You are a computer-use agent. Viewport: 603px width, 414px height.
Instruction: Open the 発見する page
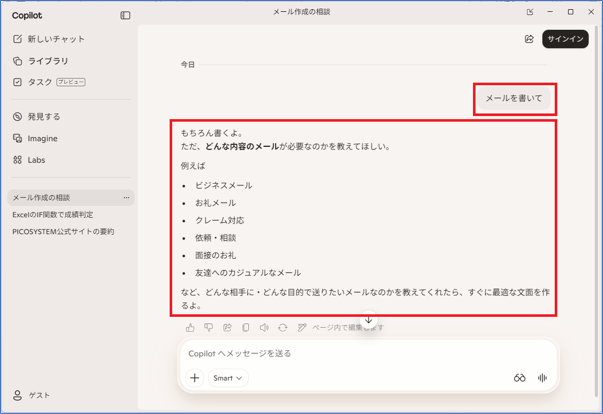click(x=37, y=116)
